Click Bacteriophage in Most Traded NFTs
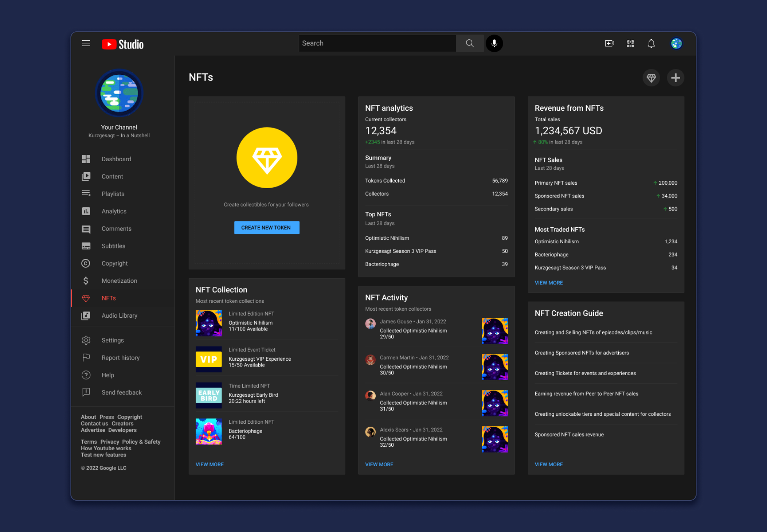767x532 pixels. click(551, 255)
